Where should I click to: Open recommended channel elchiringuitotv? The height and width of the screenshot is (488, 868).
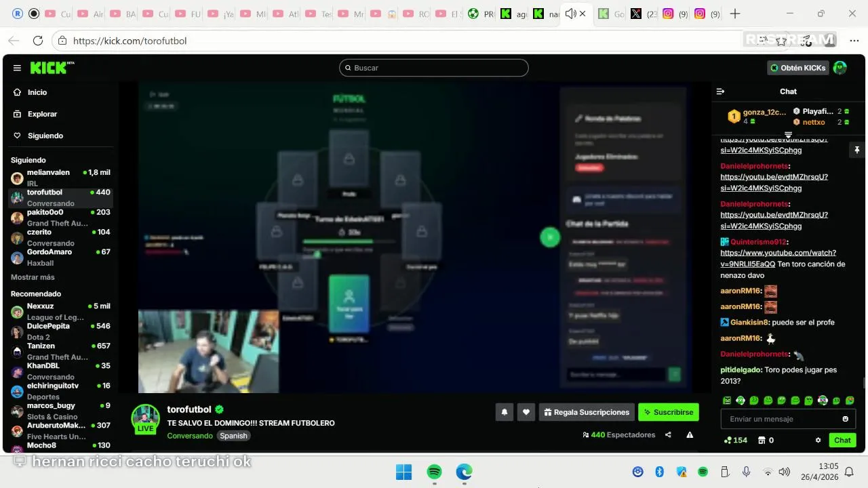(x=60, y=391)
